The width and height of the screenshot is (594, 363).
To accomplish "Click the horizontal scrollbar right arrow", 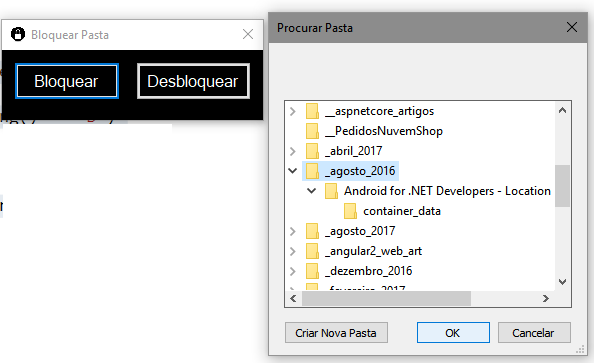I will (x=546, y=299).
